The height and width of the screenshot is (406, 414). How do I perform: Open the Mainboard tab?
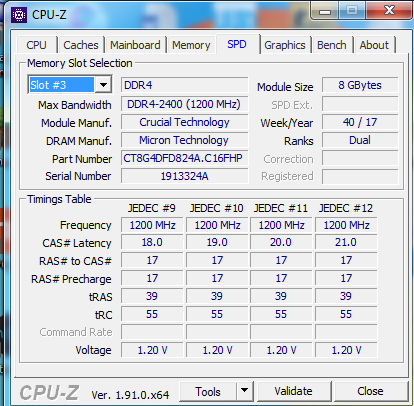135,45
